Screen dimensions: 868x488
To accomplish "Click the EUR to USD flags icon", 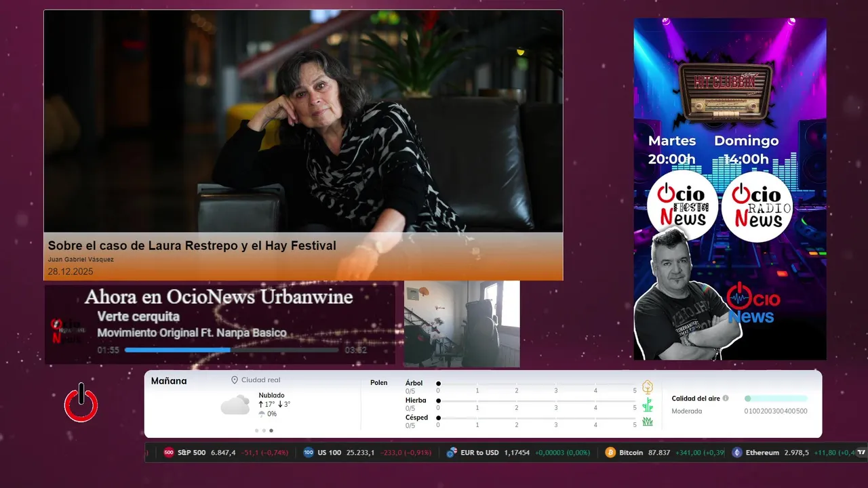I will (x=452, y=453).
